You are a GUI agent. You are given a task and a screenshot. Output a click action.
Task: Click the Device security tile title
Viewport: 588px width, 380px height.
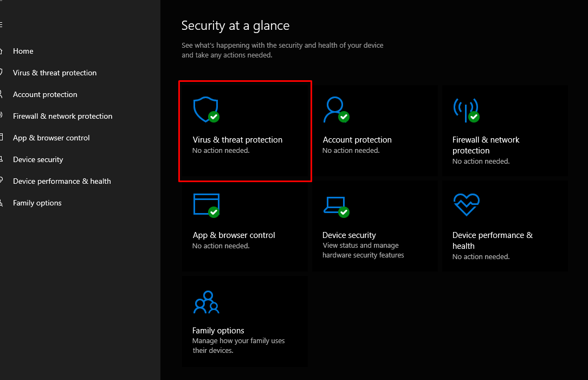349,235
